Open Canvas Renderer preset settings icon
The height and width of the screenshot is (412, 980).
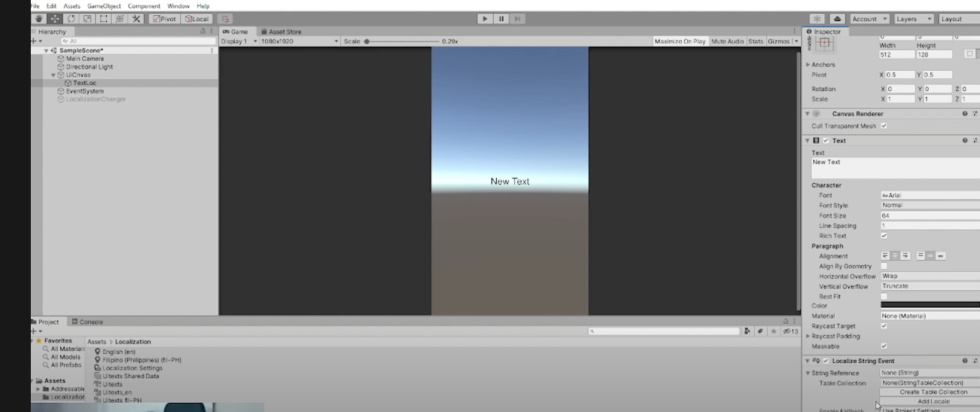coord(975,114)
